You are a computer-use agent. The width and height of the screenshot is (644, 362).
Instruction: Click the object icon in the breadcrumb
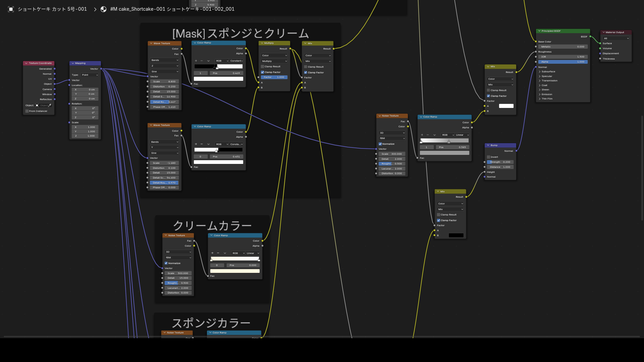[11, 9]
